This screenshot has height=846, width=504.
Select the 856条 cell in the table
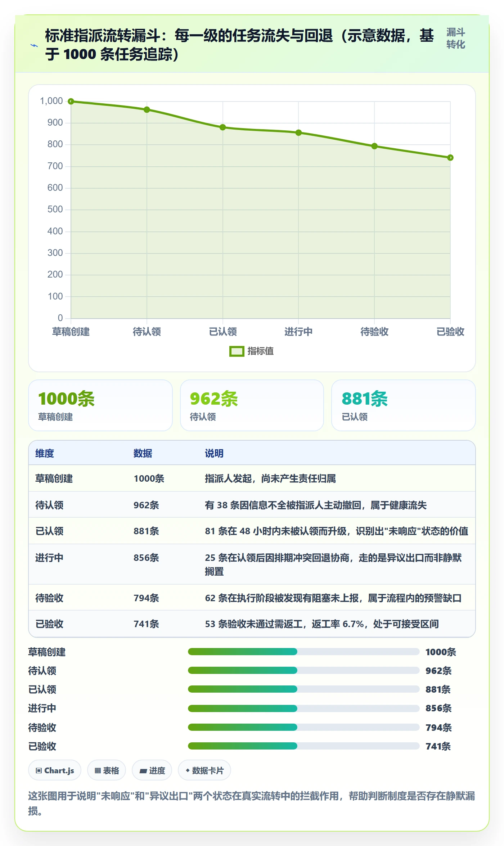(x=146, y=558)
